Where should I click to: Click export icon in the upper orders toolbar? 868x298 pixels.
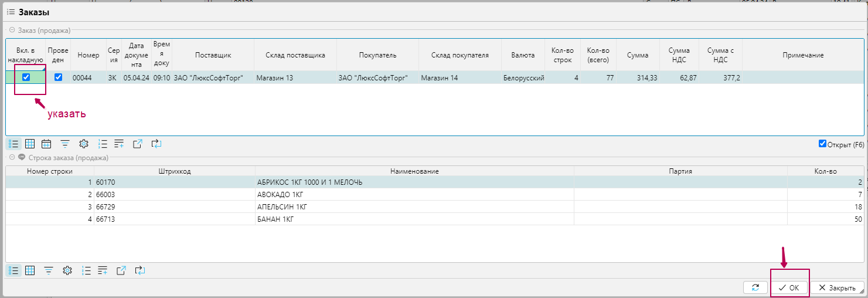pyautogui.click(x=138, y=144)
